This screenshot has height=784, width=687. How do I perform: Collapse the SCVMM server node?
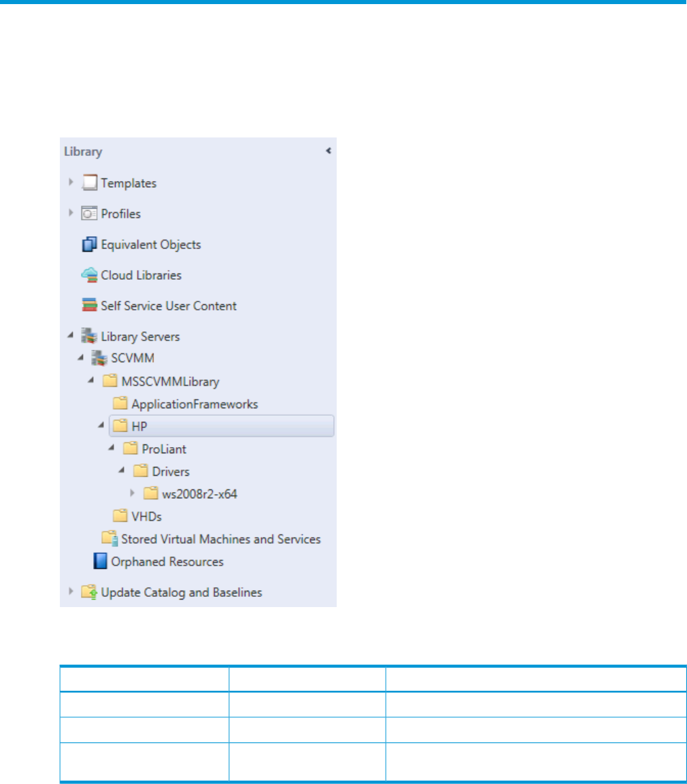[81, 357]
